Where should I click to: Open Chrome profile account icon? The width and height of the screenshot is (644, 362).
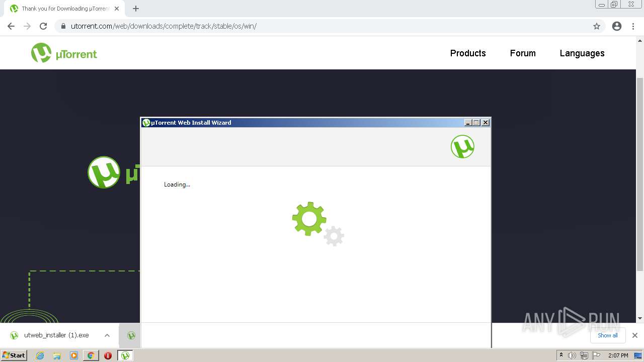point(617,26)
